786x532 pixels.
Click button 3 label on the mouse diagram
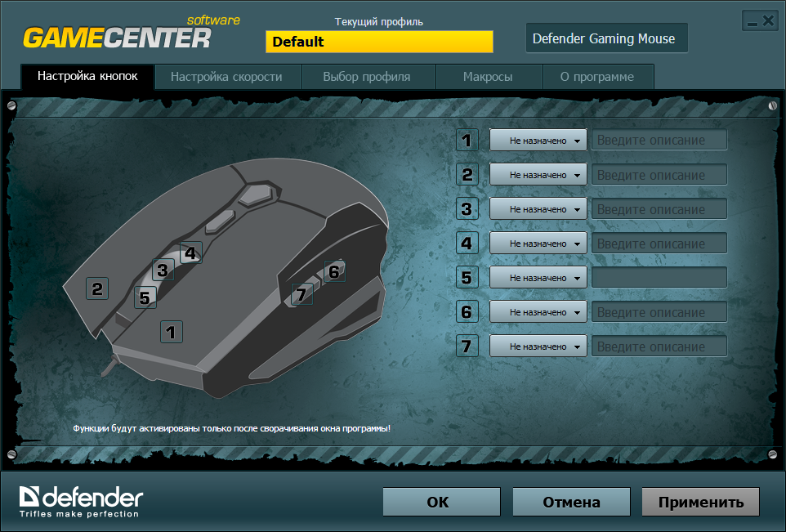tap(163, 270)
